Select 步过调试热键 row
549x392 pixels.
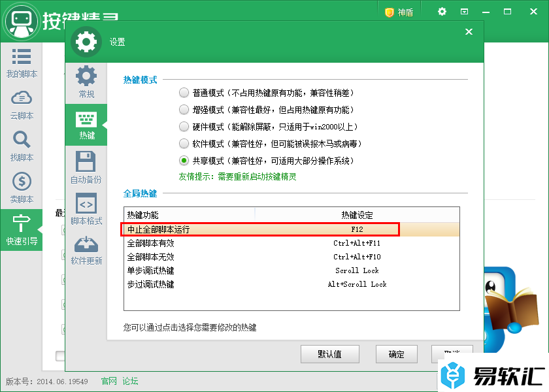point(291,284)
